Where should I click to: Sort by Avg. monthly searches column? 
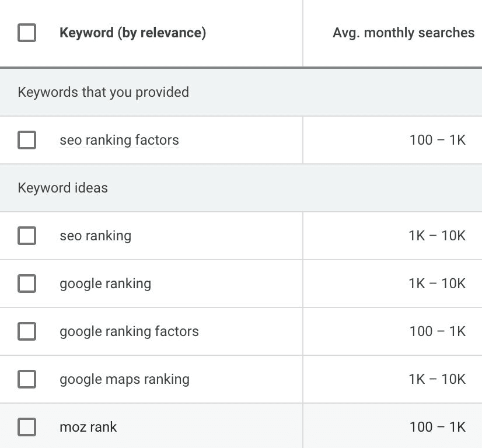[403, 33]
